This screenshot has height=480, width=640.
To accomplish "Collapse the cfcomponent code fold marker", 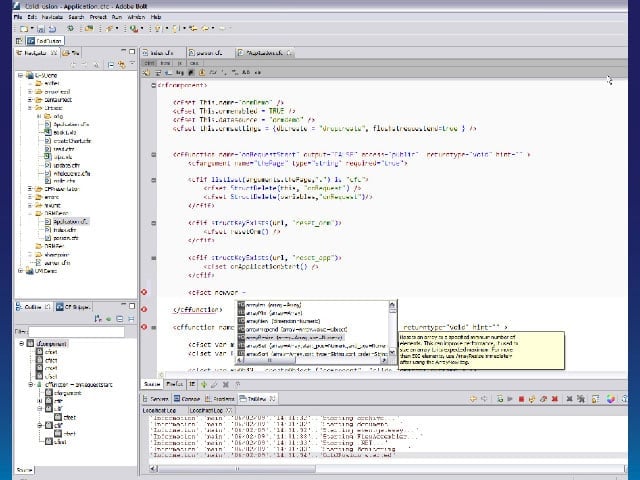I will point(153,85).
